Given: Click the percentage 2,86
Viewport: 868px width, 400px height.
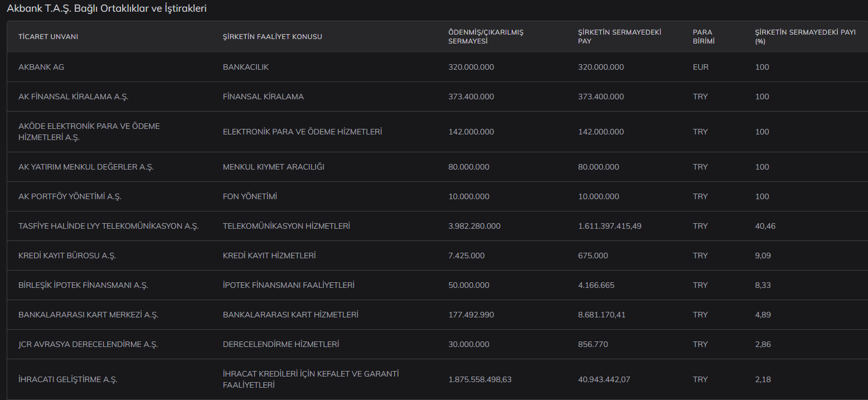Looking at the screenshot, I should click(763, 344).
